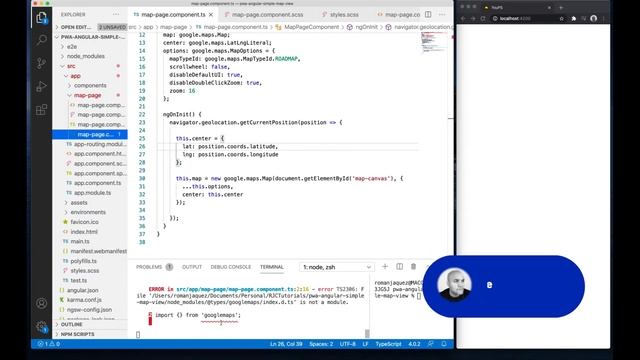Change indentation via 'Spaces: 2'
Image resolution: width=640 pixels, height=360 pixels.
[x=321, y=344]
